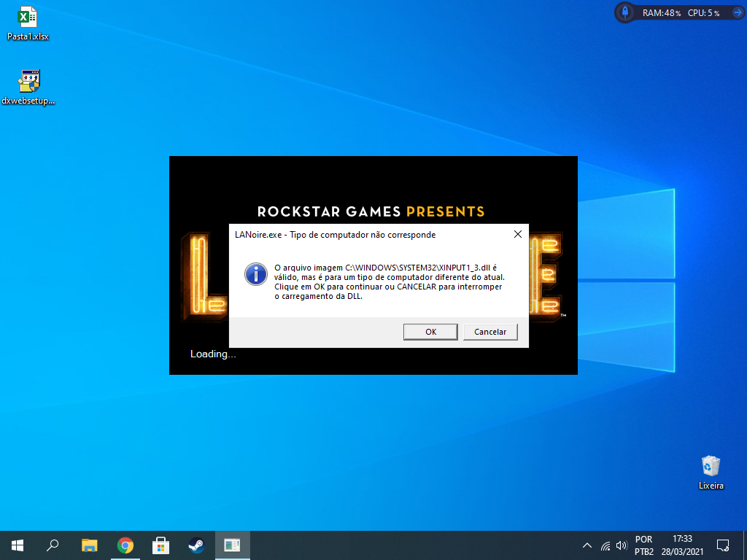Expand the RAM/CPU widget arrow
This screenshot has width=747, height=560.
point(737,13)
